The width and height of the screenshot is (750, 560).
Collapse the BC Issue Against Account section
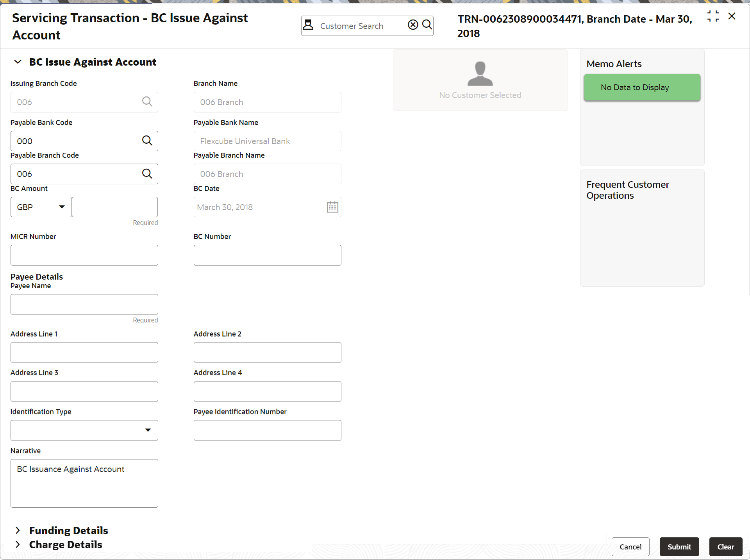point(18,62)
